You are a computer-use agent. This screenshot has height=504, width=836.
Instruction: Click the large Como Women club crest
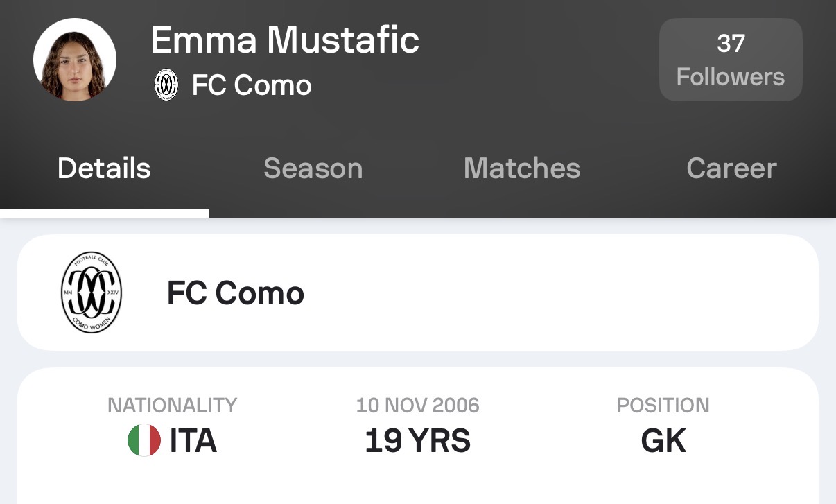(92, 293)
